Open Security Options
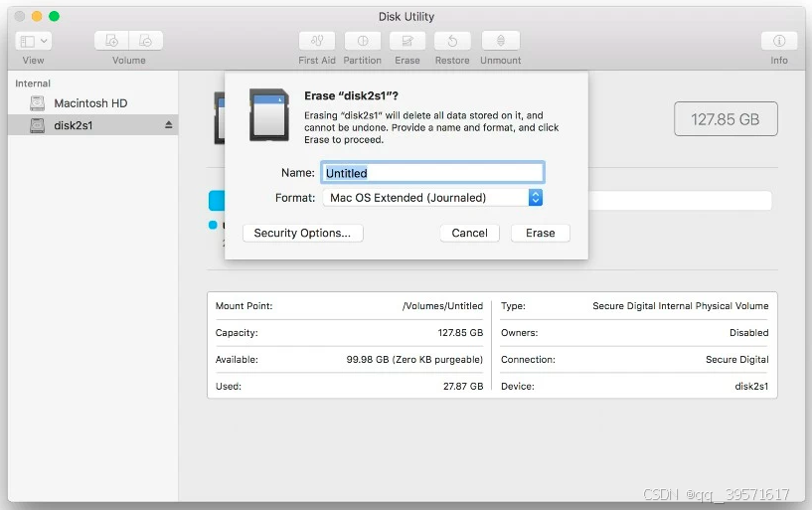The height and width of the screenshot is (510, 812). [302, 233]
